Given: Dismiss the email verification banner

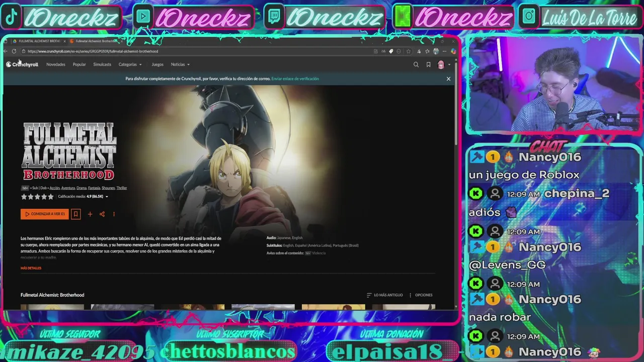Looking at the screenshot, I should click(448, 79).
